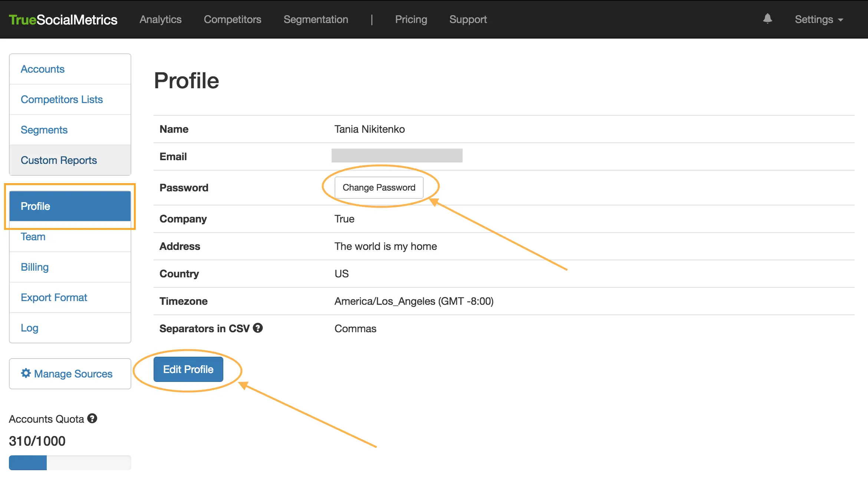Open Accounts in the sidebar

(43, 69)
